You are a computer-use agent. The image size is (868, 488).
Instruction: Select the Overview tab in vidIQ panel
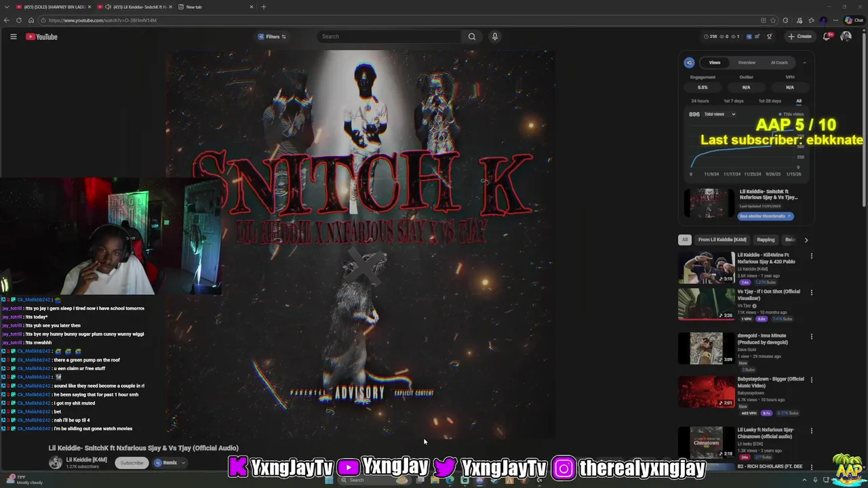pos(747,62)
